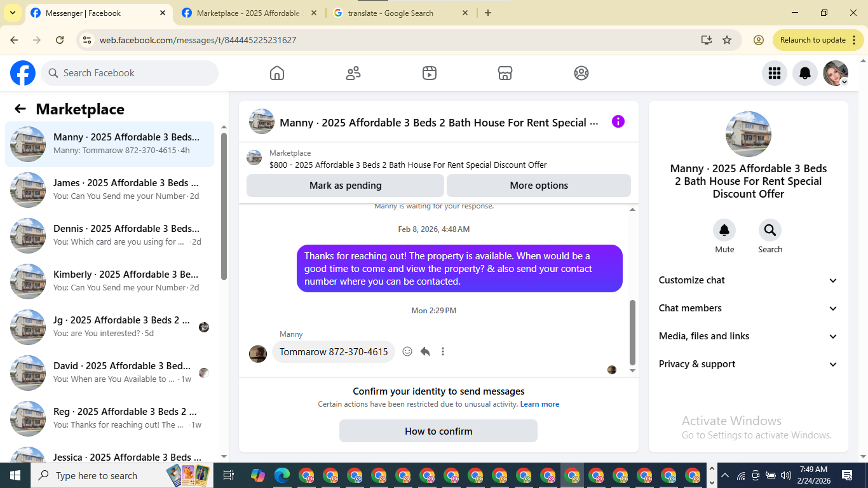Click Manny's avatar beside his message
This screenshot has width=868, height=488.
(x=258, y=354)
